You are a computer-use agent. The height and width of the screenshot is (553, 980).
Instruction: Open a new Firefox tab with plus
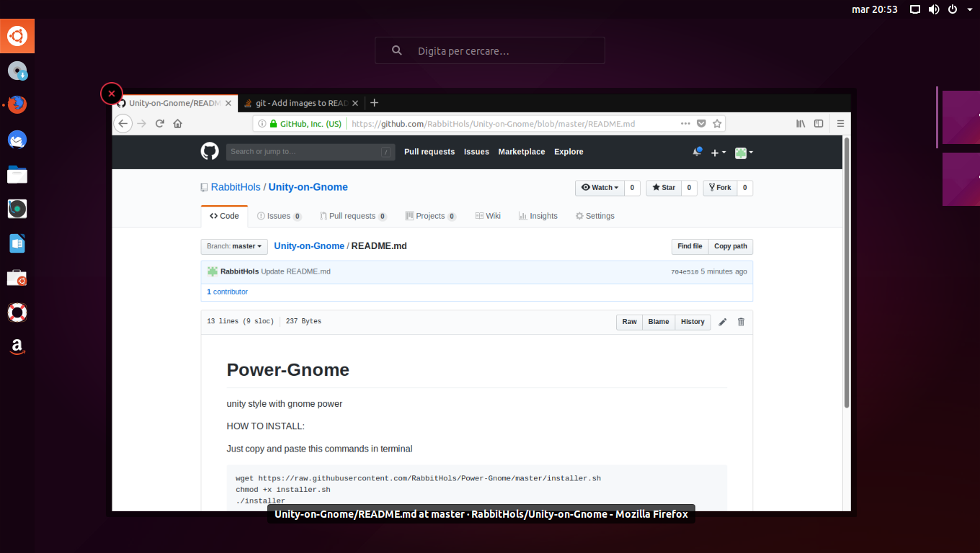pyautogui.click(x=374, y=103)
